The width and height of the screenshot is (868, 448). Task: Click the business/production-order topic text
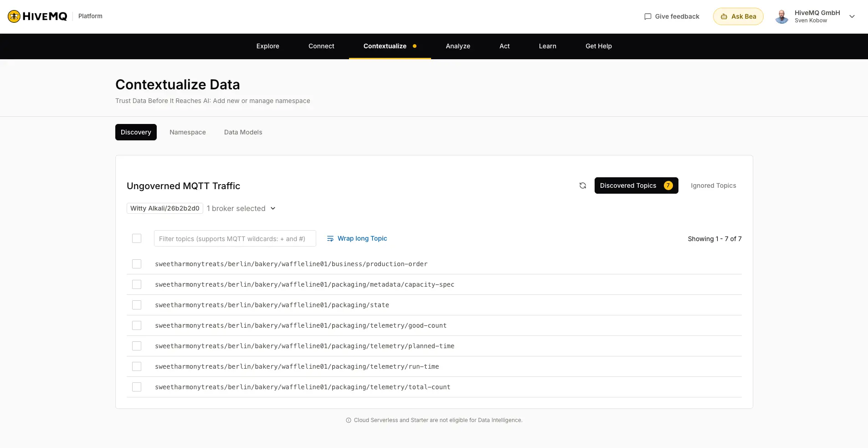[291, 264]
